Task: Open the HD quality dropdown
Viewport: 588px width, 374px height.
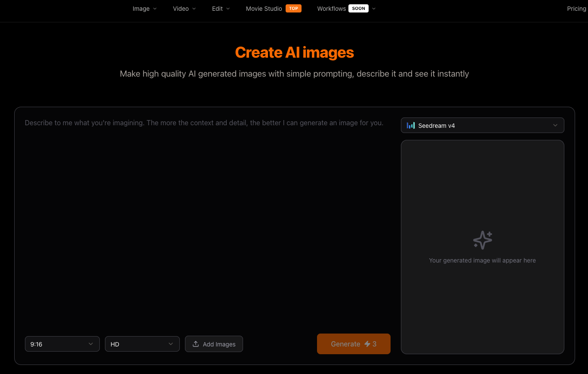Action: (x=142, y=344)
